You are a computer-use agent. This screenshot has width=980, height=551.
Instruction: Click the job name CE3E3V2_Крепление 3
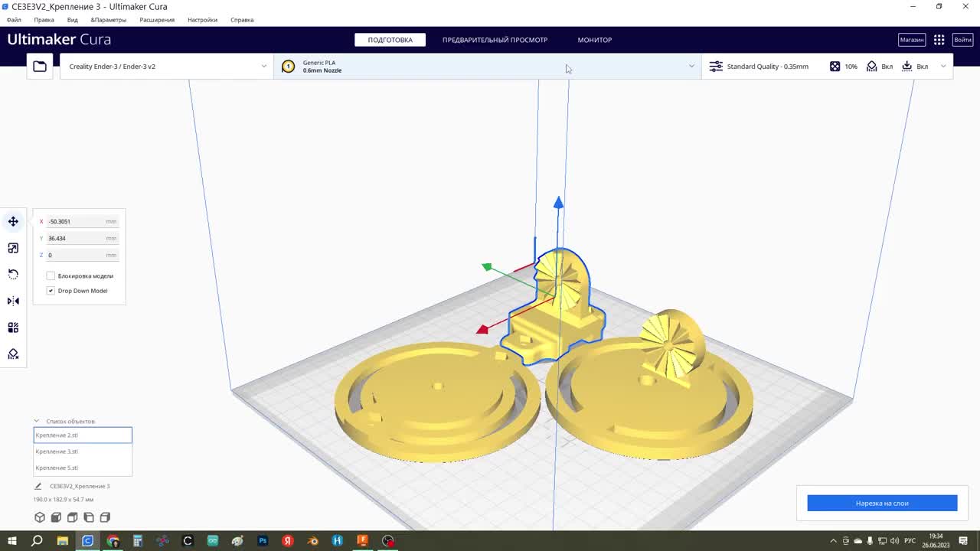point(80,486)
